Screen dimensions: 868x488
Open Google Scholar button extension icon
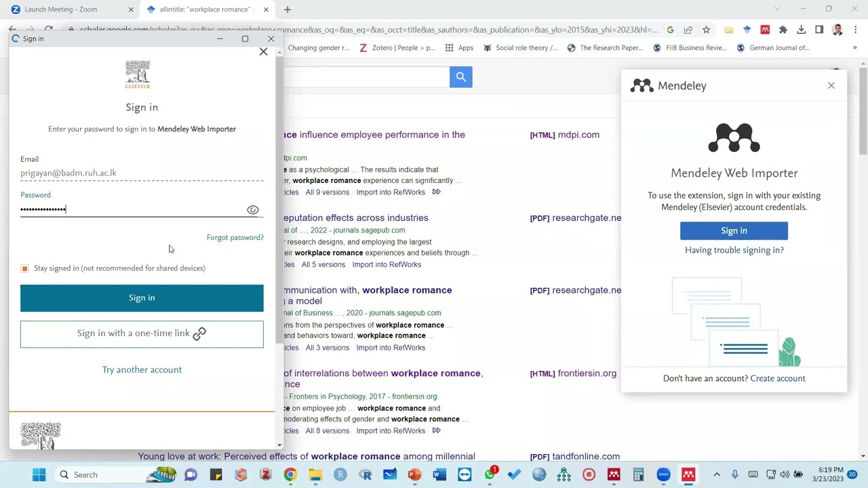747,30
